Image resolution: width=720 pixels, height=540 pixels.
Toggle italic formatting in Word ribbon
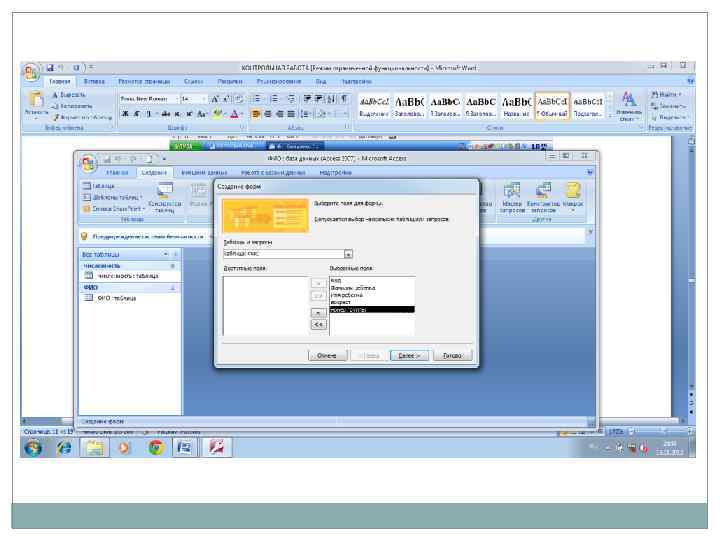coord(136,114)
